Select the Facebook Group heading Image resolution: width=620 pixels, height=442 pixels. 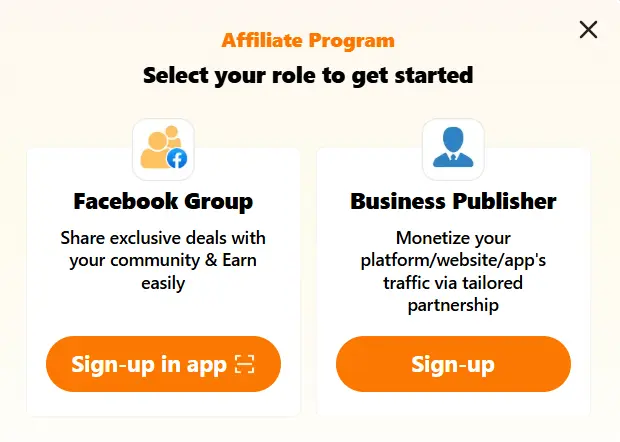163,201
